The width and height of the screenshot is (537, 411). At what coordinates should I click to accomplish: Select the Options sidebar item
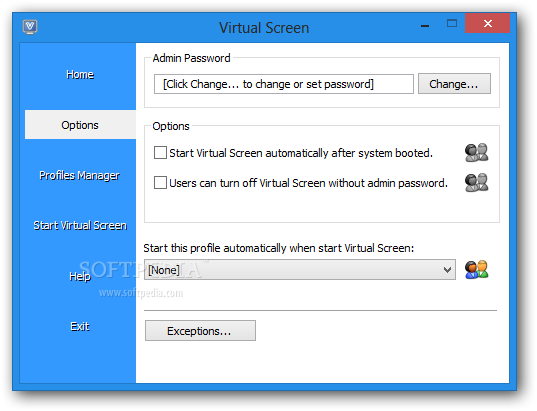tap(80, 125)
